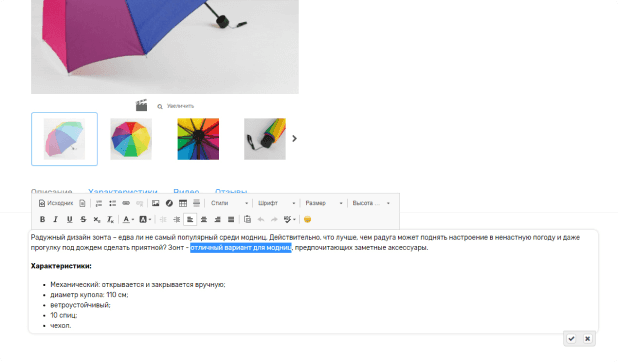Toggle subscript formatting
This screenshot has height=362, width=618.
click(97, 219)
